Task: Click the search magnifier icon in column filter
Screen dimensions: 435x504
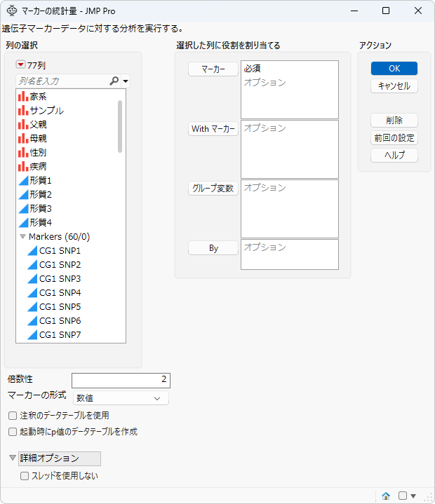Action: [114, 81]
